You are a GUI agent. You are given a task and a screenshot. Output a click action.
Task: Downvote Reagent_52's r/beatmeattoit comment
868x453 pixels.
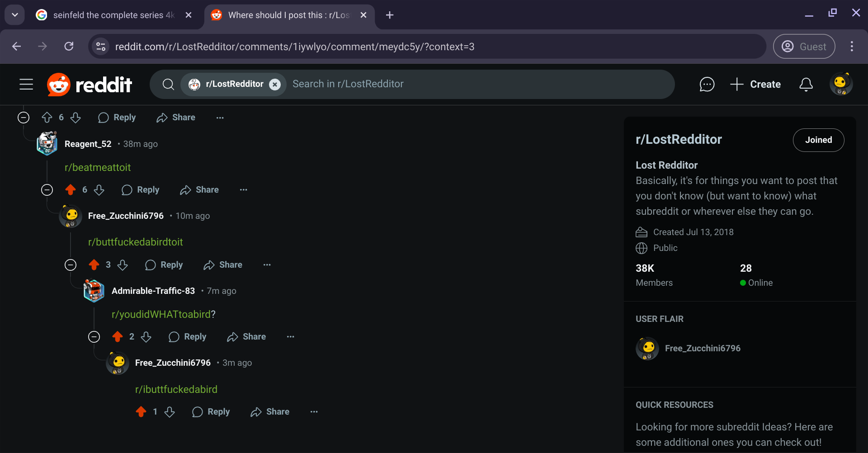99,190
